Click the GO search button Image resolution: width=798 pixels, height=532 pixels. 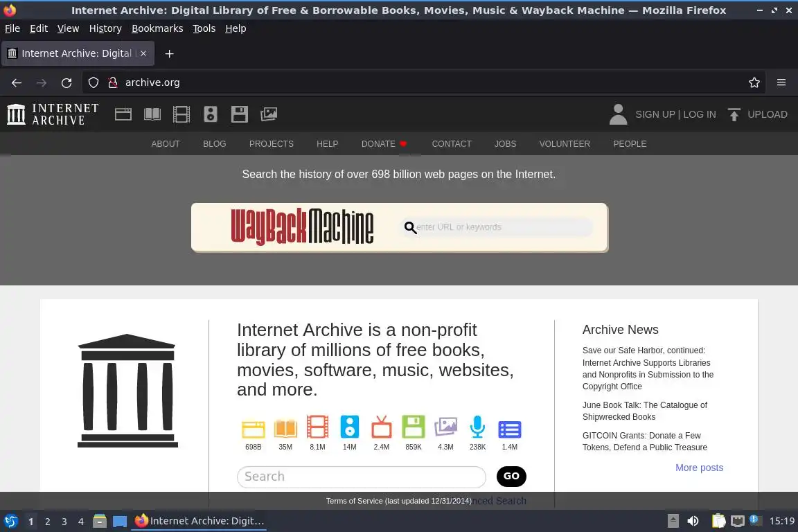pos(511,476)
